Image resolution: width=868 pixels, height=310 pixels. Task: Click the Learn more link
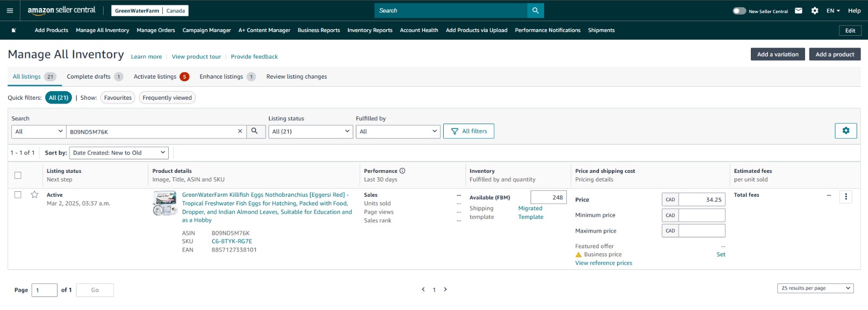click(146, 57)
